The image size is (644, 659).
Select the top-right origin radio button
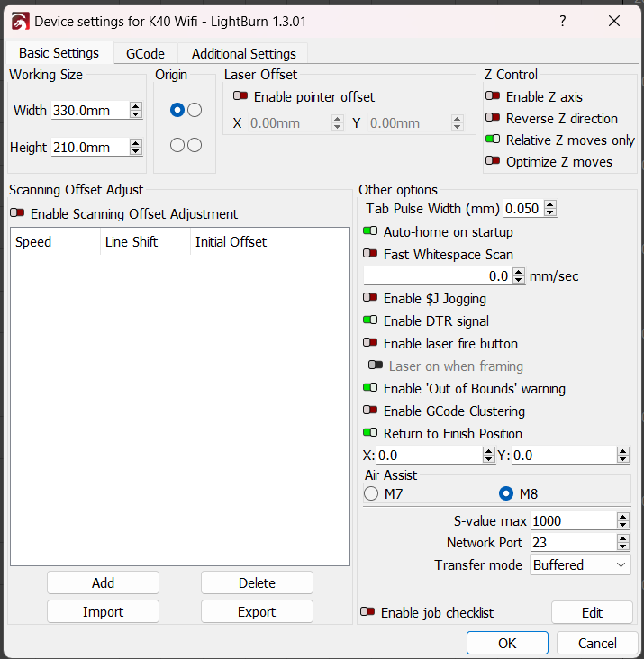(x=195, y=110)
